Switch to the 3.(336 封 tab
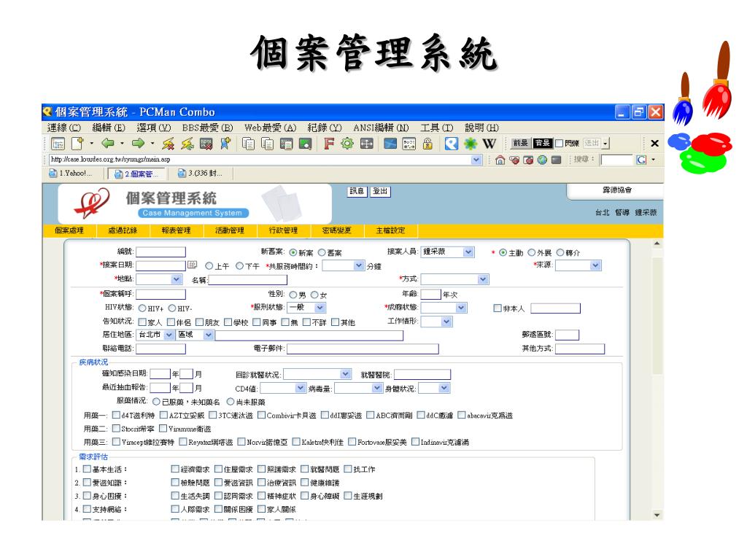Viewport: 747px width, 560px height. [201, 174]
